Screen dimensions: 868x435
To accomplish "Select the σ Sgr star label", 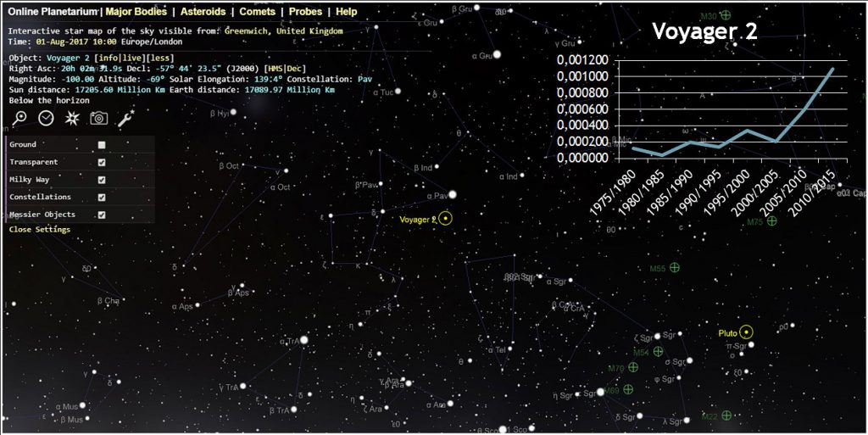I will pyautogui.click(x=675, y=363).
